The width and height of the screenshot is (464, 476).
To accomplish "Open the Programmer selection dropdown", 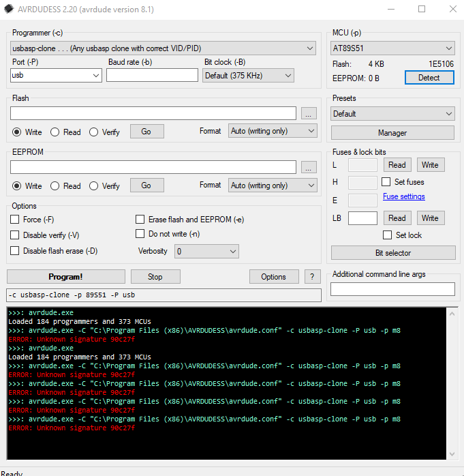I will [x=163, y=48].
